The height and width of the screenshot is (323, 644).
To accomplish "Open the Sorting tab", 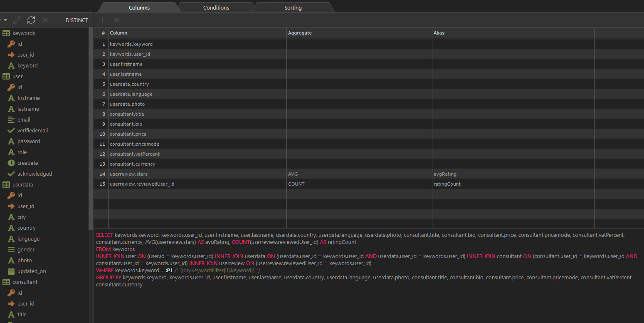I will click(x=293, y=8).
